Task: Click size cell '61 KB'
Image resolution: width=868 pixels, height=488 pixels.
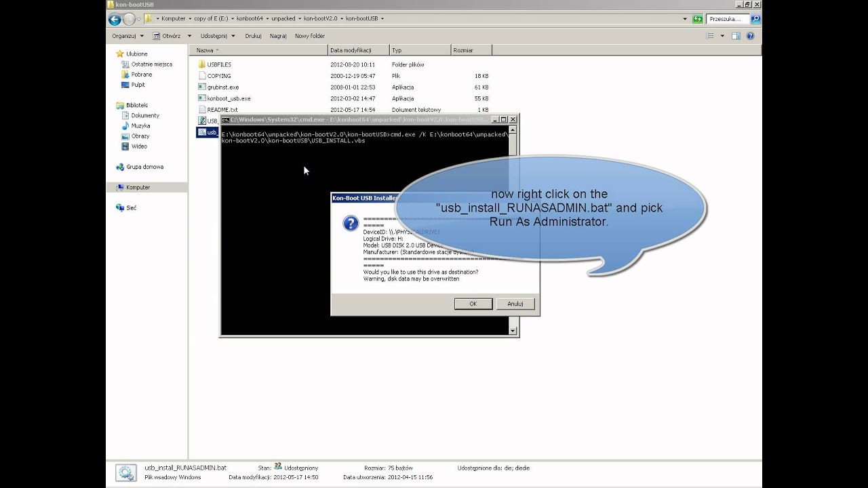Action: tap(481, 87)
